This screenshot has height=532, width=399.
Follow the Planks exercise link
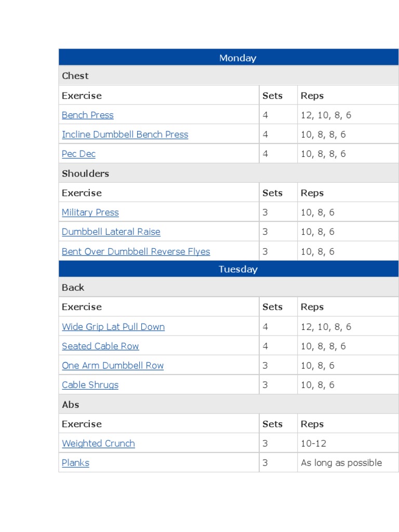click(x=75, y=463)
